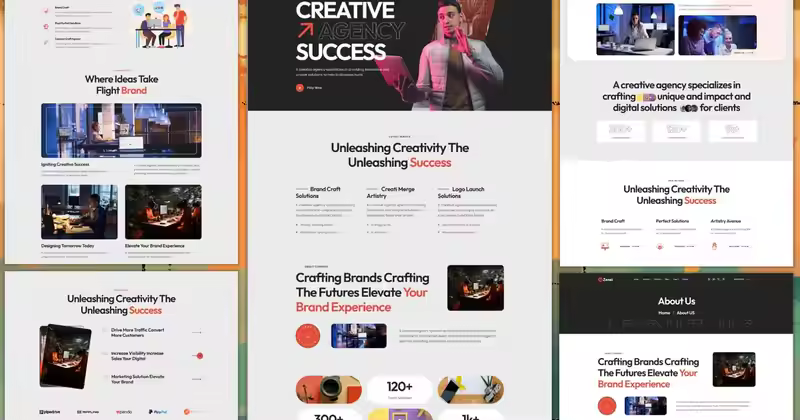Click orange circle badge on About Us page
This screenshot has height=420, width=800.
coord(607,406)
